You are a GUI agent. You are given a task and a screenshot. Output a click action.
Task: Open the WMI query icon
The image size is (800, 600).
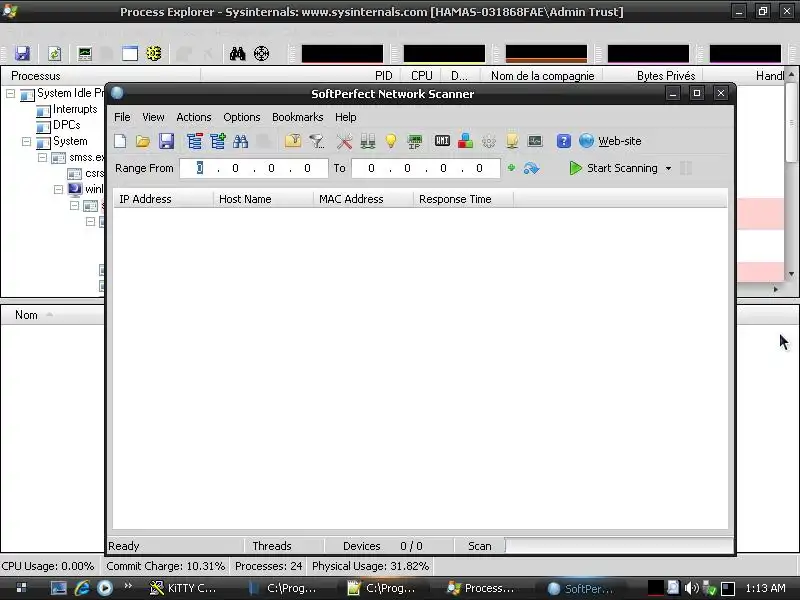442,140
